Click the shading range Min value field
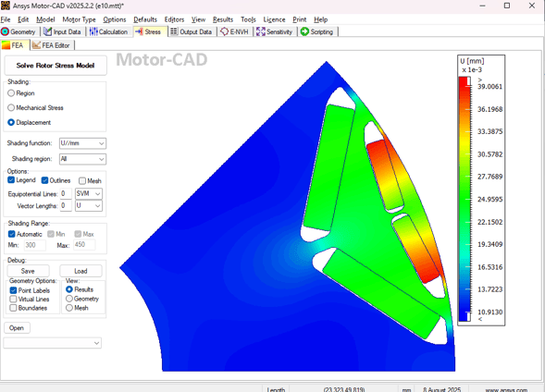 [35, 245]
